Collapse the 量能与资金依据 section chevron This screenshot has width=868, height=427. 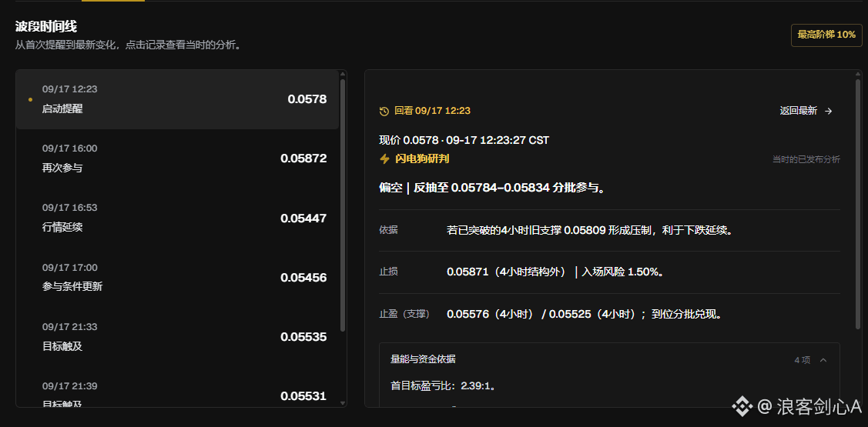pos(823,360)
